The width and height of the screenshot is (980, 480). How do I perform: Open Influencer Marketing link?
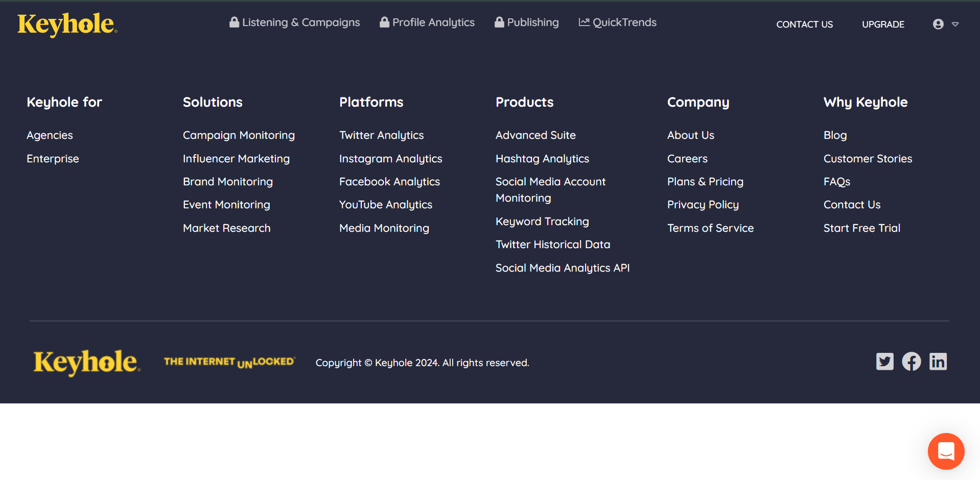(x=236, y=159)
